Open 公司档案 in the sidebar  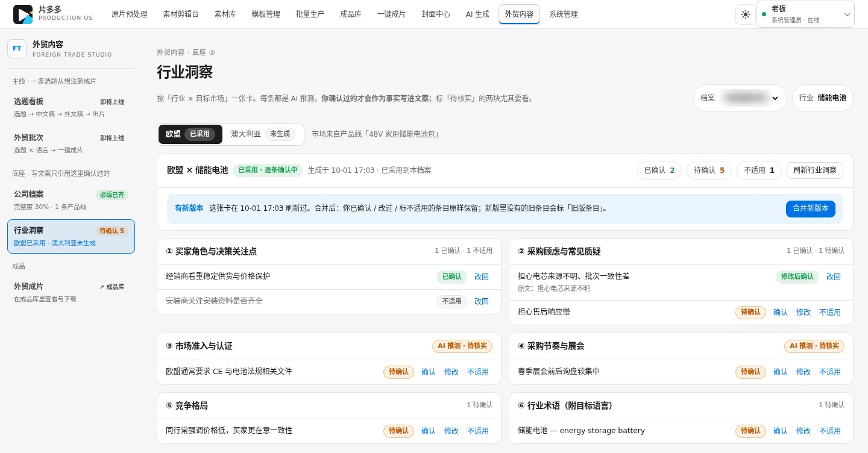click(71, 200)
